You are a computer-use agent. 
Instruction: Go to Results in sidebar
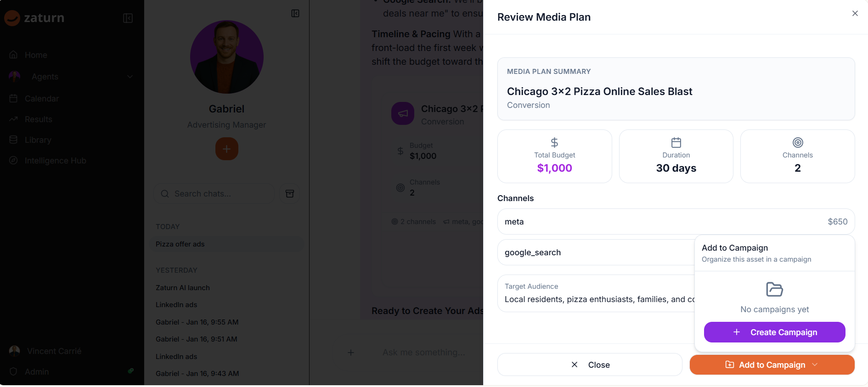pos(38,119)
